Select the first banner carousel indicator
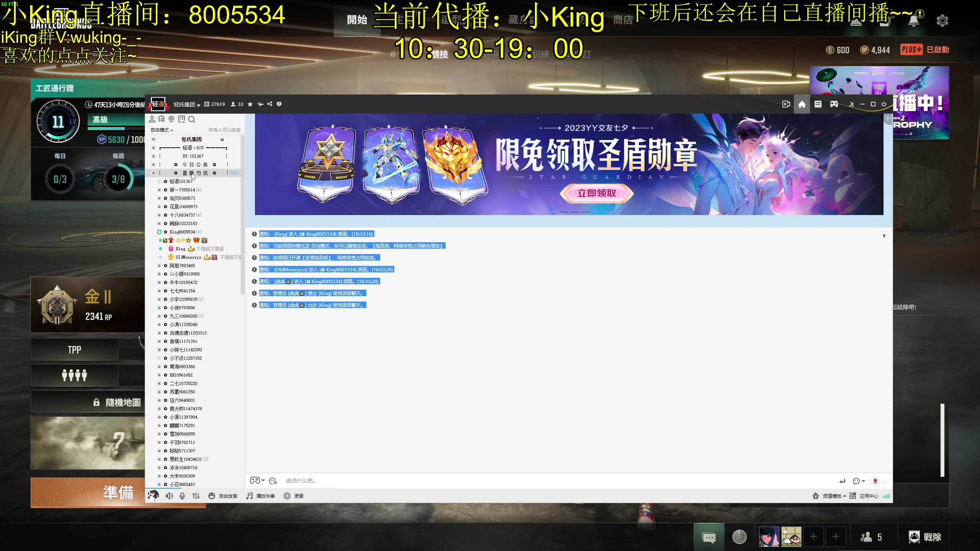This screenshot has height=551, width=980. 552,212
